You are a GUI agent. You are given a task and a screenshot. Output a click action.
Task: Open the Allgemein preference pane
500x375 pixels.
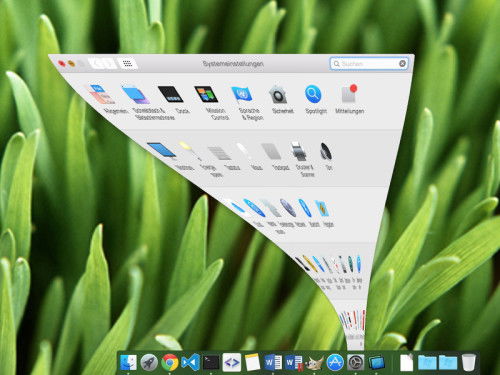pyautogui.click(x=102, y=94)
